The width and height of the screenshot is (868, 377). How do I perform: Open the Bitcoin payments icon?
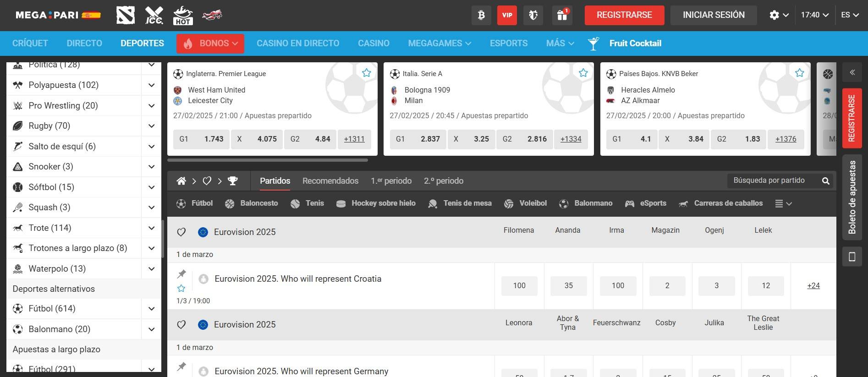pos(481,15)
